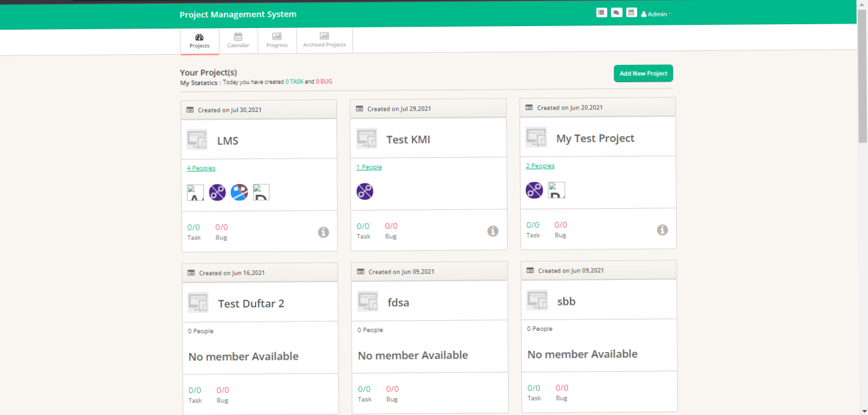
Task: Click the info icon on the LMS project card
Action: 324,232
